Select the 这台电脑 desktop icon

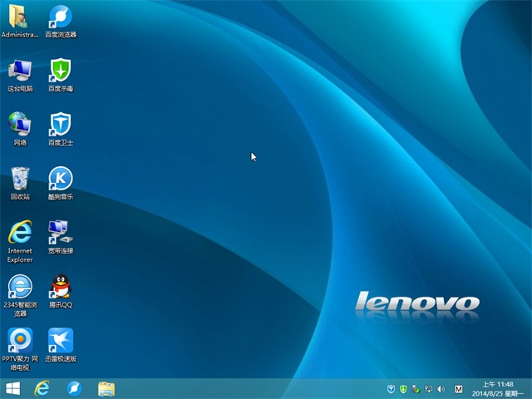19,70
